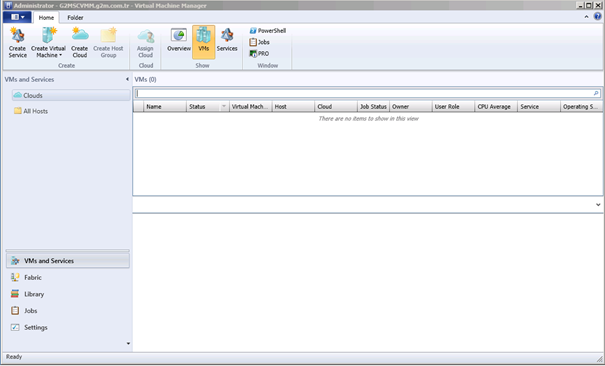
Task: Open the Jobs window from the ribbon
Action: tap(259, 42)
